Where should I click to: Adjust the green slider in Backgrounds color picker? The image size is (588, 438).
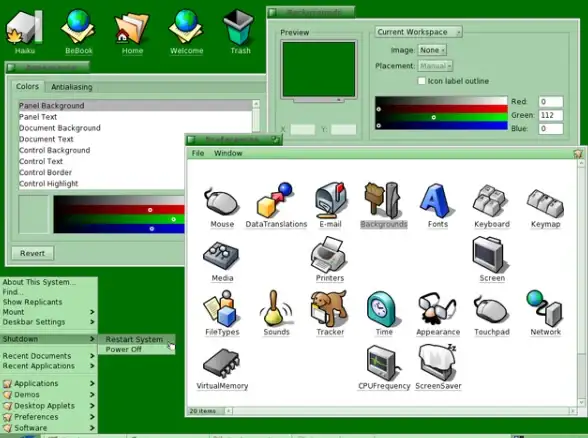click(434, 117)
